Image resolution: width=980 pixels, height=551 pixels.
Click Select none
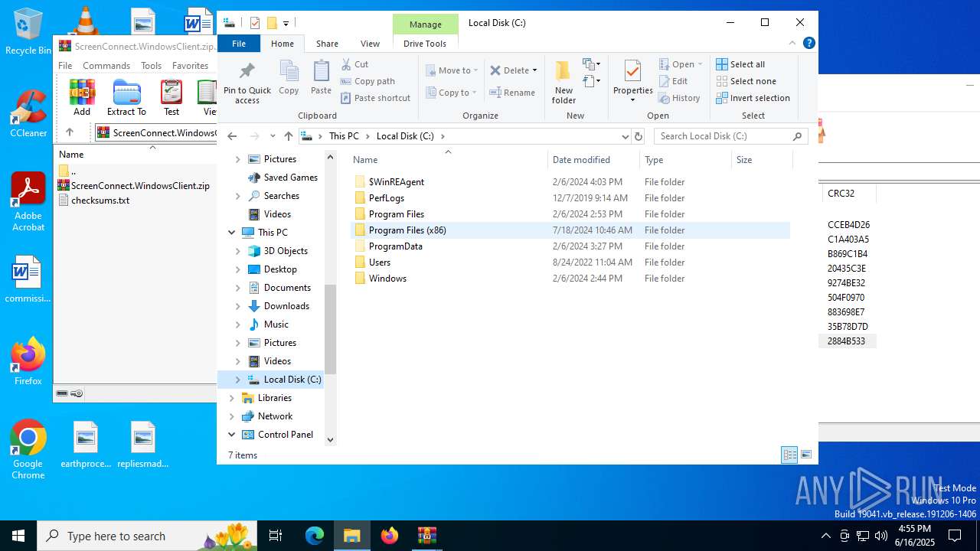[x=746, y=81]
